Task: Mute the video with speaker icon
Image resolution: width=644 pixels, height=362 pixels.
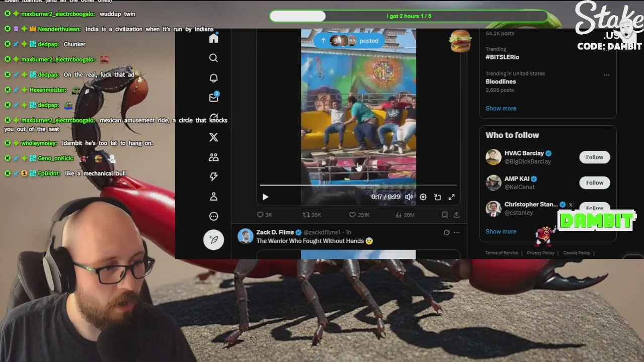Action: click(x=409, y=197)
